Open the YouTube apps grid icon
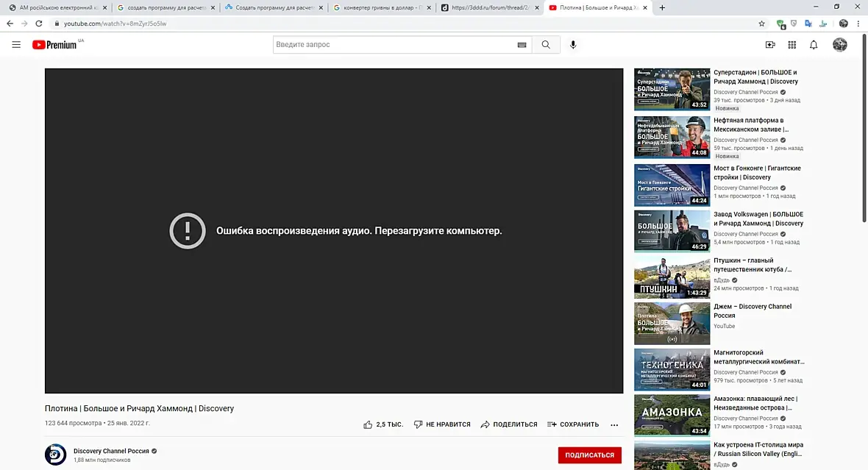 (x=792, y=45)
